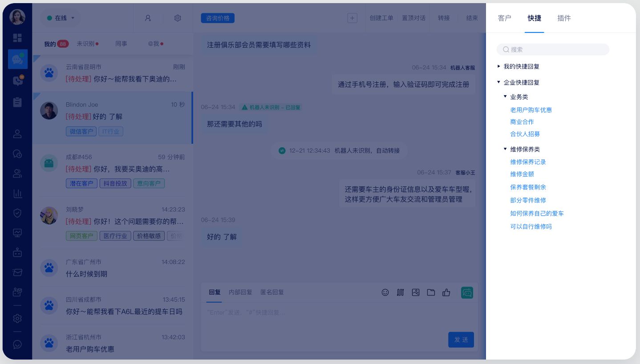The width and height of the screenshot is (640, 364).
Task: Select the 我的 conversations tab
Action: (56, 44)
